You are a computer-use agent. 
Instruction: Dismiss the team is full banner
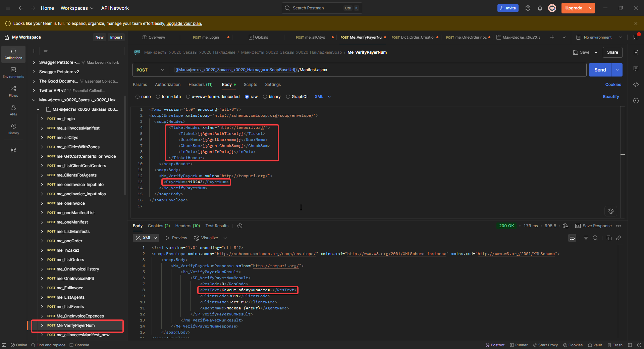(x=636, y=23)
